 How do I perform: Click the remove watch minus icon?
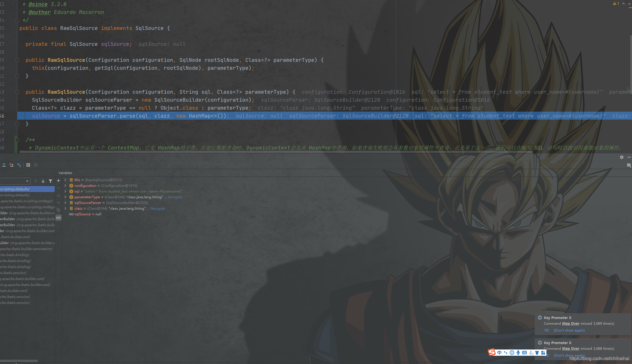[x=58, y=188]
